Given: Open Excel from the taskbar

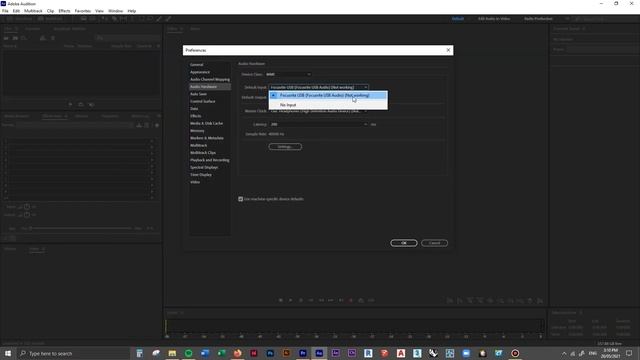Looking at the screenshot, I should click(x=221, y=353).
